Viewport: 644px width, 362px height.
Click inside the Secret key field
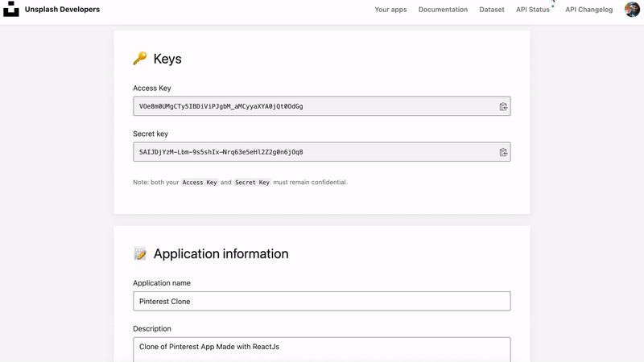click(x=314, y=152)
